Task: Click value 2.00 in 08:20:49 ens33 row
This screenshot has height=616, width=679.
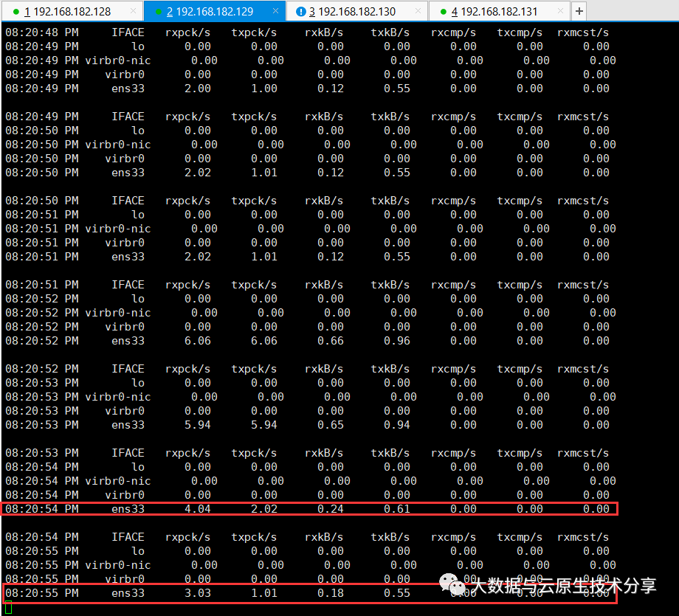Action: 198,89
